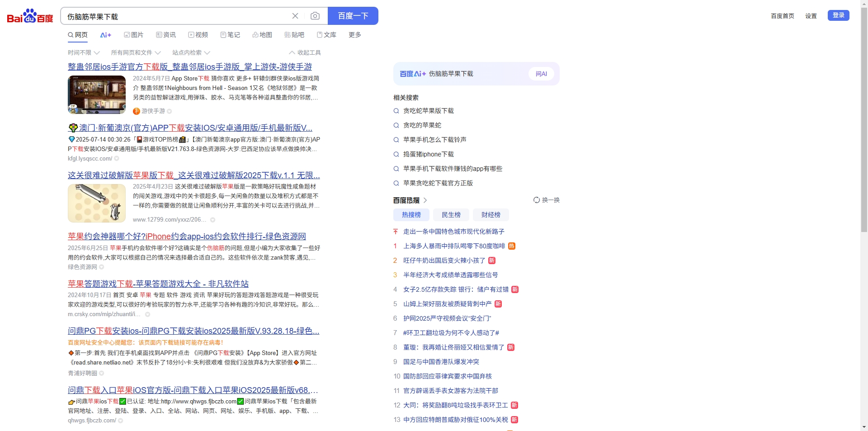
Task: Open 苹果约会神器哪个好 result title
Action: coord(187,237)
